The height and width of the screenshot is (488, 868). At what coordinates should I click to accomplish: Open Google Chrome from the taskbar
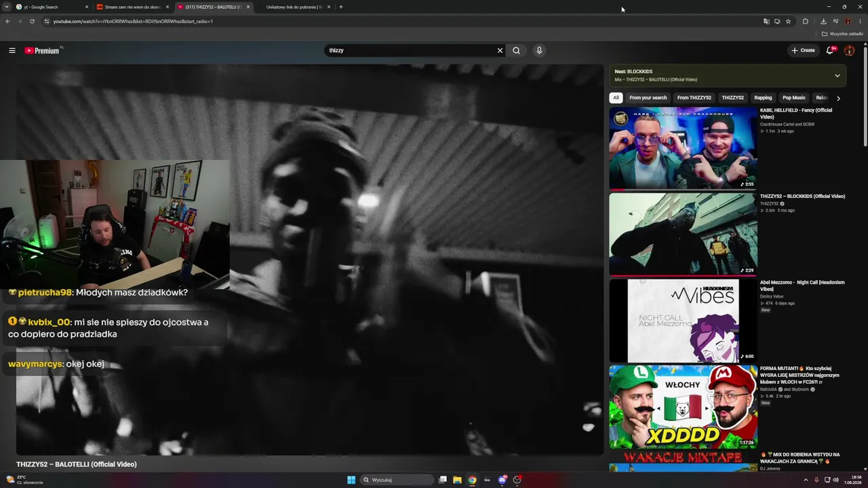(x=473, y=480)
